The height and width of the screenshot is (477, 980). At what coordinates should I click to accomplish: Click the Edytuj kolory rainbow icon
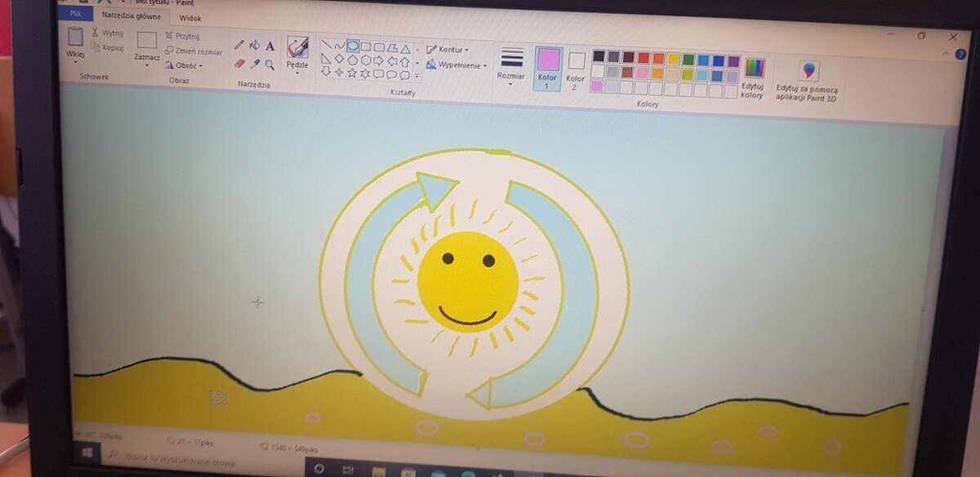tap(754, 68)
